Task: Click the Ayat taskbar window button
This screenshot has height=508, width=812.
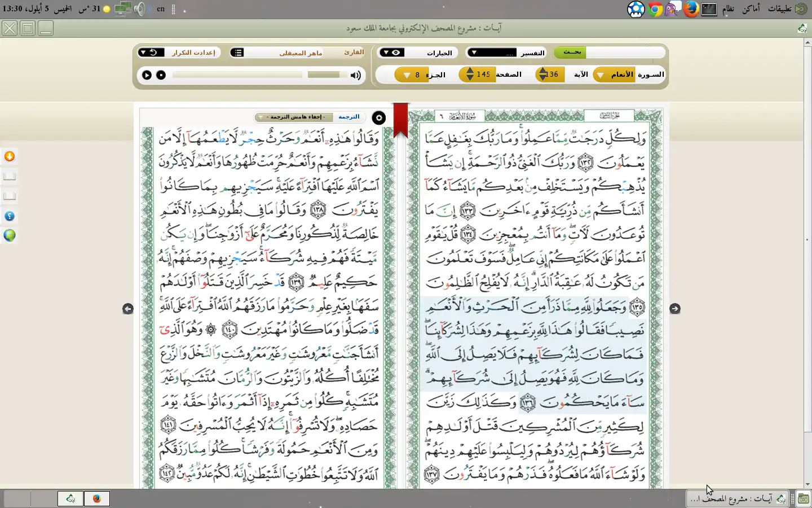Action: click(737, 498)
